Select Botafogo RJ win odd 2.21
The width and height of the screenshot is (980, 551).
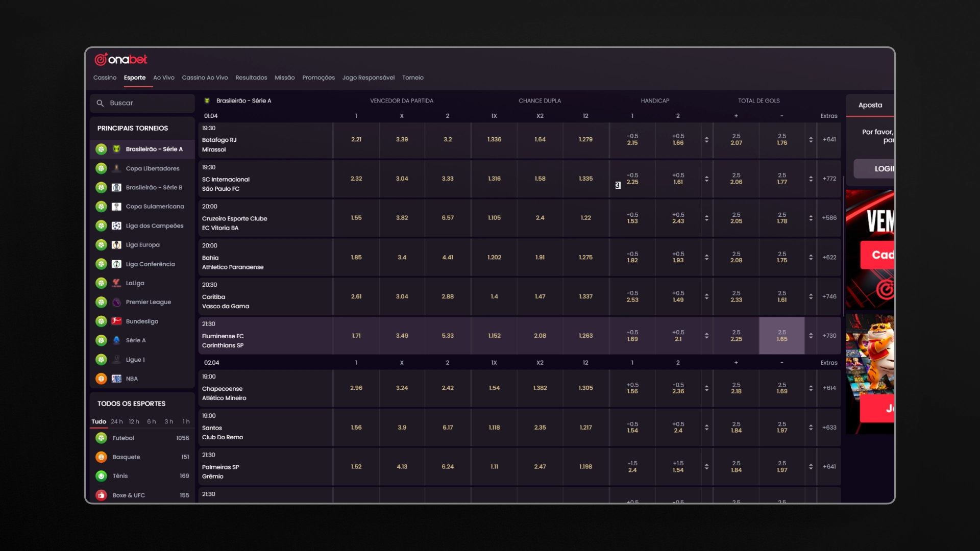click(356, 139)
